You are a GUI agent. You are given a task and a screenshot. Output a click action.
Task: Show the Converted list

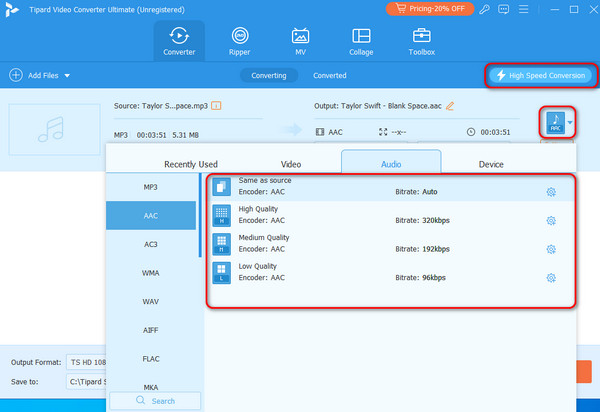point(329,75)
